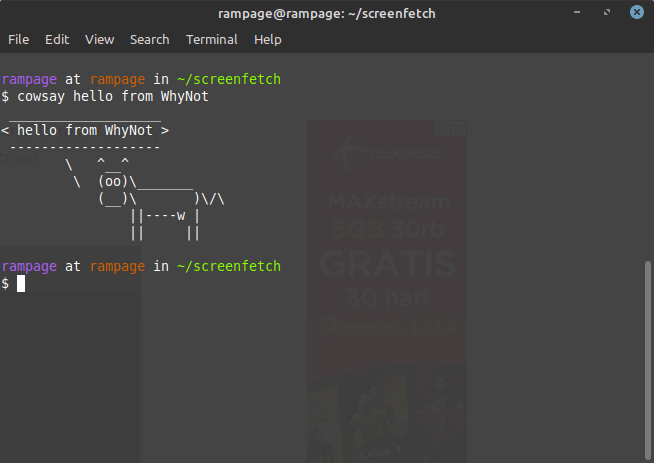
Task: Click the ASCII cow's eyes (oo)
Action: [113, 181]
